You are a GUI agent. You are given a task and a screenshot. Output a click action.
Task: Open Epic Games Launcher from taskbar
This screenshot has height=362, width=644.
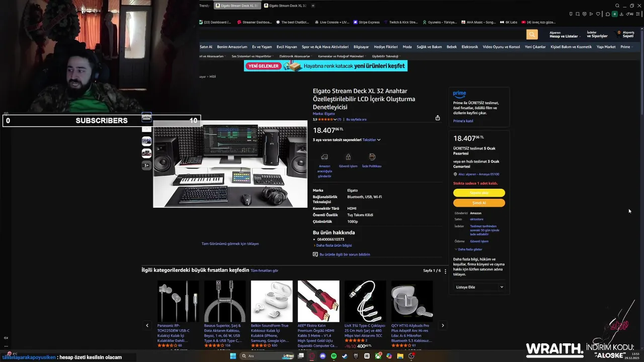pyautogui.click(x=356, y=356)
